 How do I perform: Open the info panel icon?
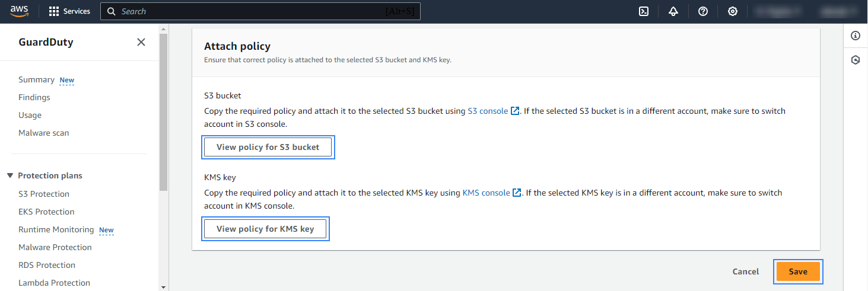click(x=856, y=36)
